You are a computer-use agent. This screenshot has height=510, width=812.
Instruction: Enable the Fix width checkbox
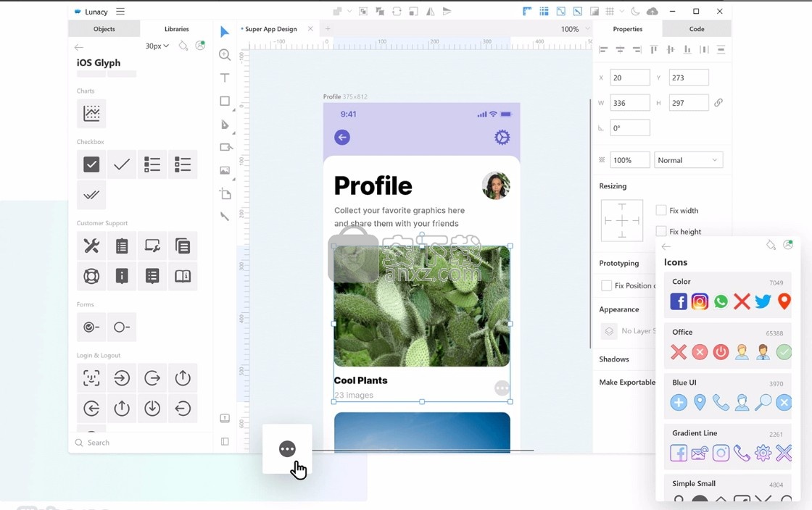pos(661,210)
